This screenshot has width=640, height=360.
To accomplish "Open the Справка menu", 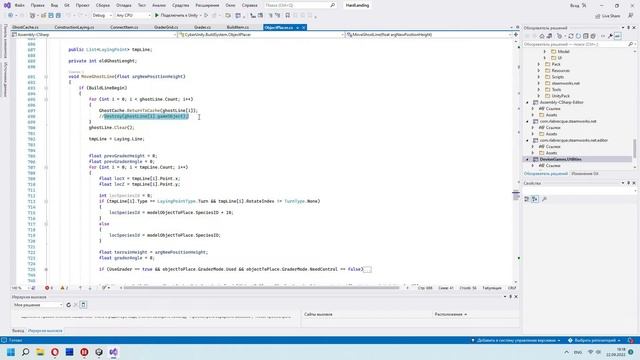I will pyautogui.click(x=249, y=5).
